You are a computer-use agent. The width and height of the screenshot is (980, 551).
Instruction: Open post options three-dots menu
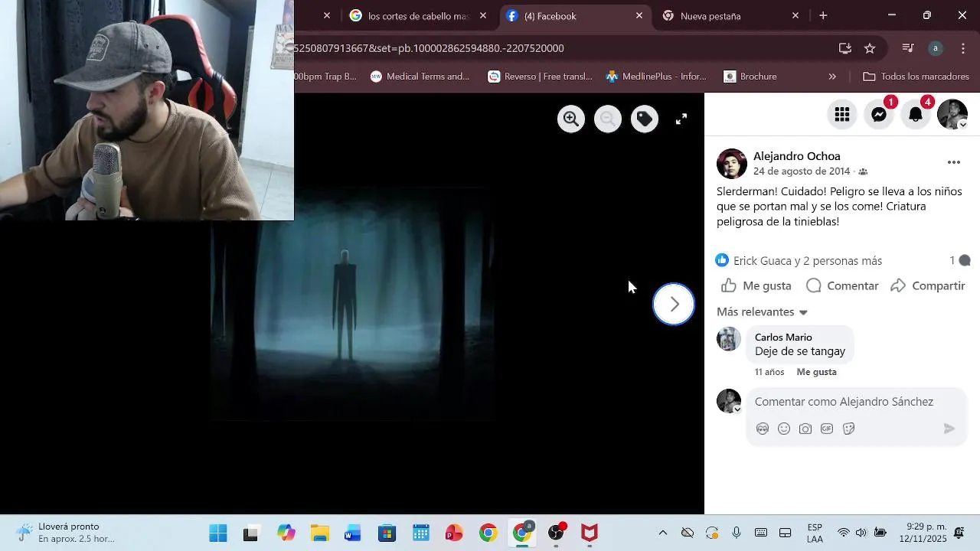pyautogui.click(x=954, y=162)
